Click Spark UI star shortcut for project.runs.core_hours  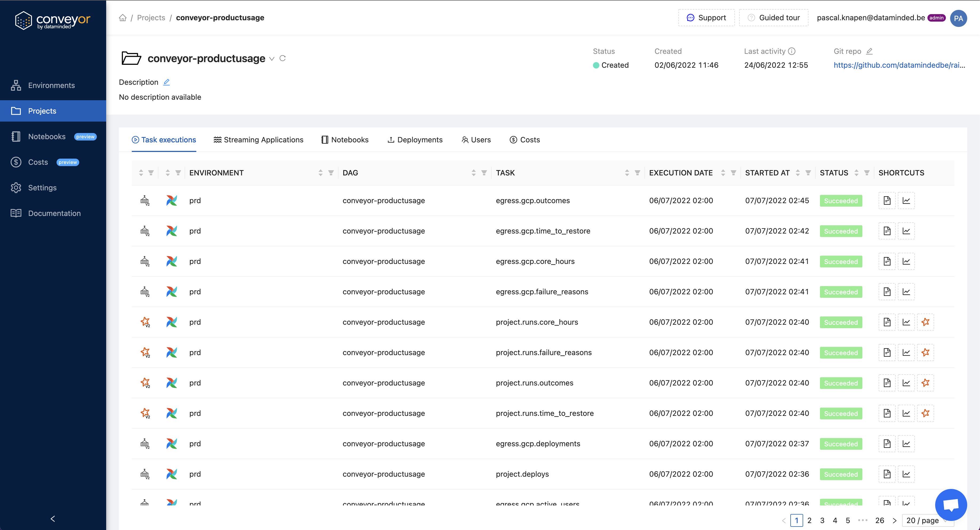(925, 322)
